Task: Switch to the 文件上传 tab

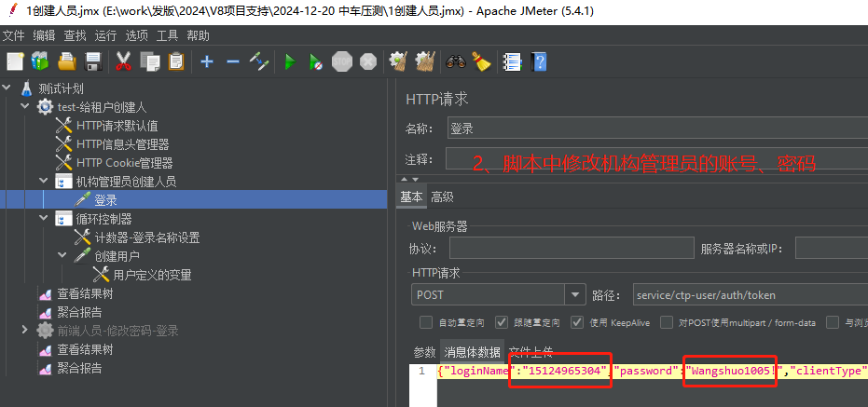Action: [x=530, y=352]
